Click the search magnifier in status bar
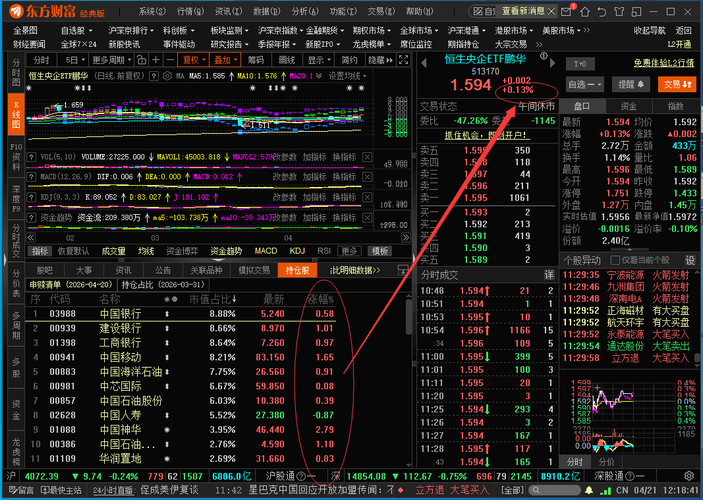This screenshot has height=500, width=703. tap(535, 490)
